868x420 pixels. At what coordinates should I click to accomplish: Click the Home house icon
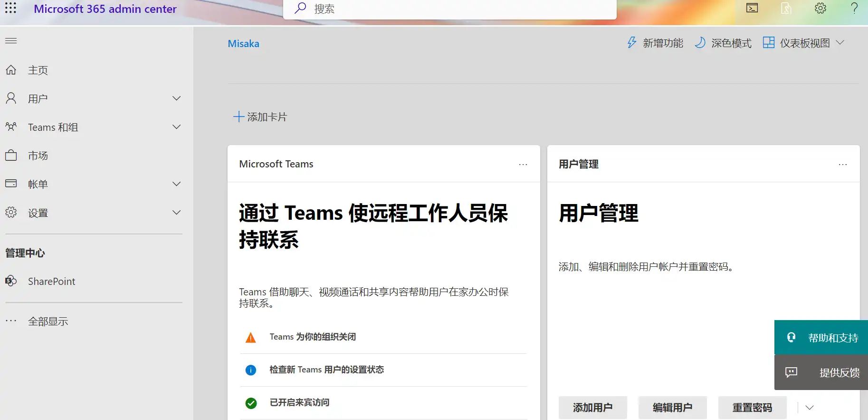point(11,70)
